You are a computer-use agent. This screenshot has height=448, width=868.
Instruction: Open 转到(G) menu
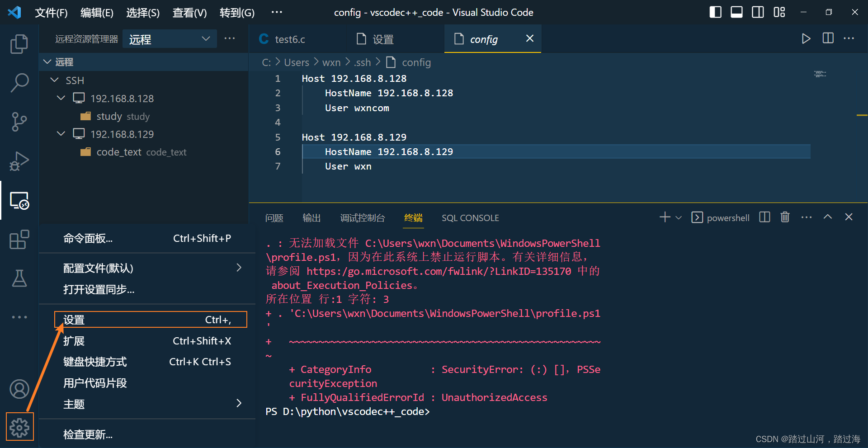point(237,13)
